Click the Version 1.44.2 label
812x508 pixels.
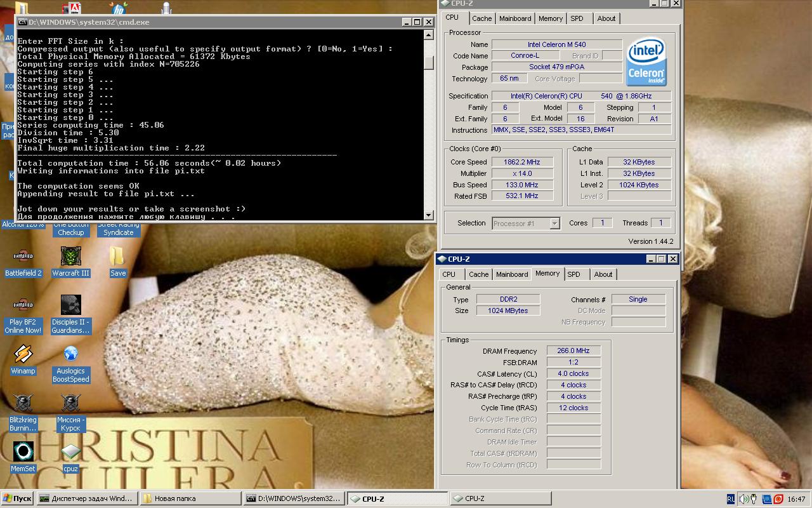(x=650, y=241)
